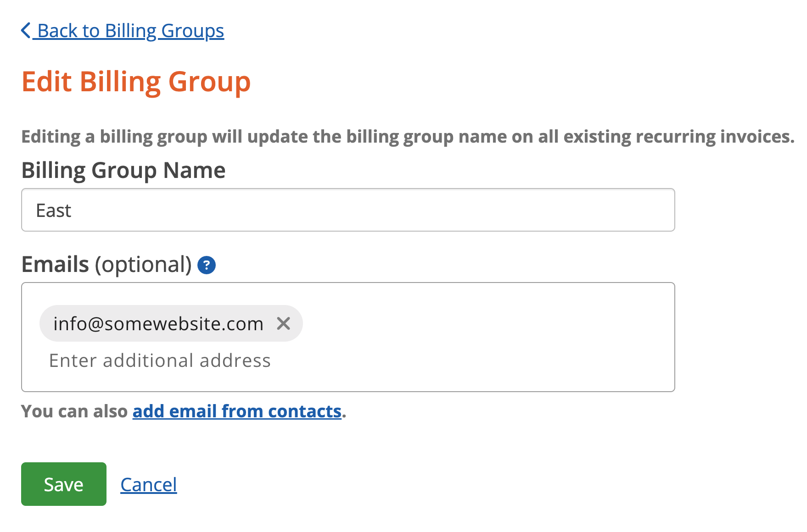Cancel editing the billing group
The width and height of the screenshot is (807, 532).
(x=149, y=485)
